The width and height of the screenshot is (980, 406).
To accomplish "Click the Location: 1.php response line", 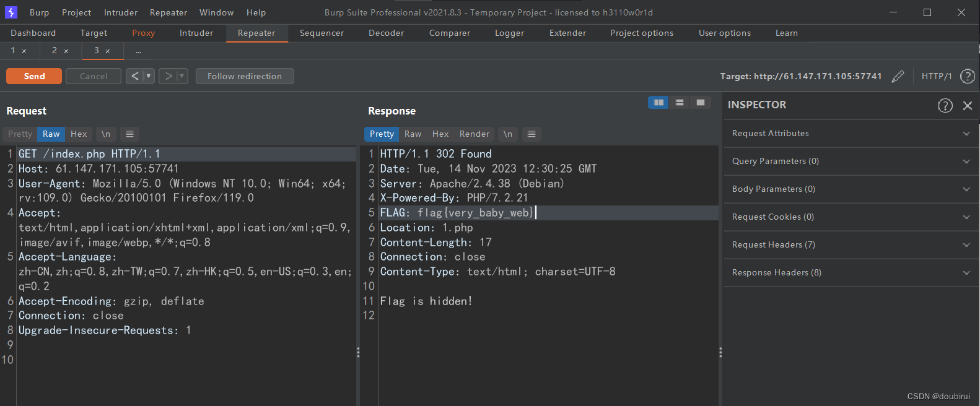I will (x=426, y=228).
